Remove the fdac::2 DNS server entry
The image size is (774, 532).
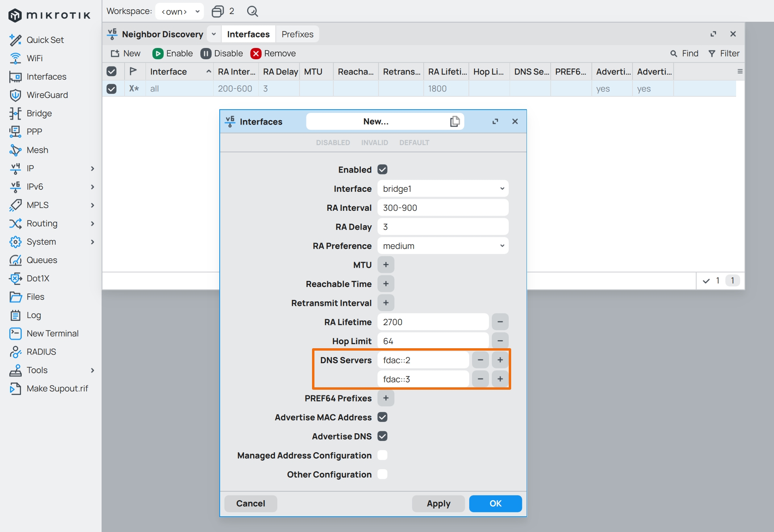481,360
